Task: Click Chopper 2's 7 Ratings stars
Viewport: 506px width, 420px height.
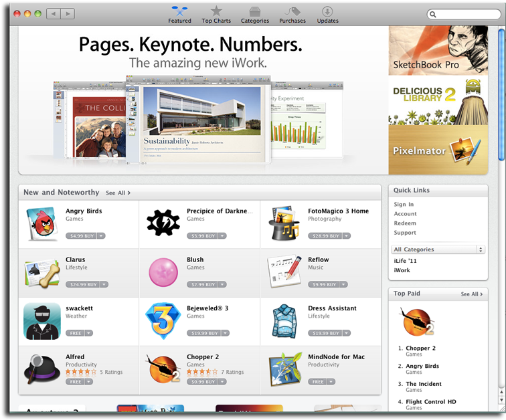Action: 202,372
